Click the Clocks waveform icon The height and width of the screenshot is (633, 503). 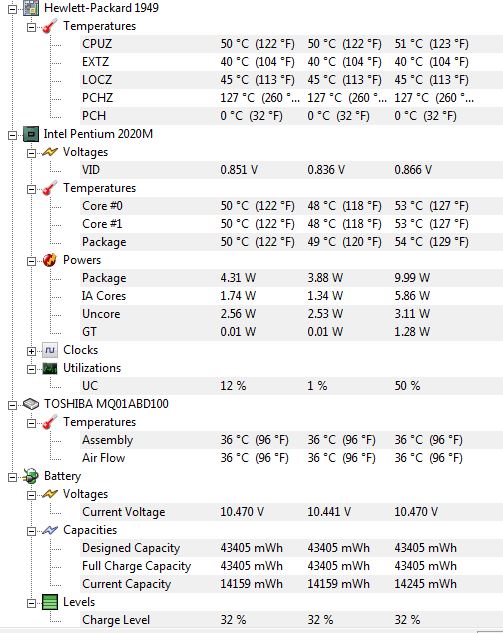50,350
